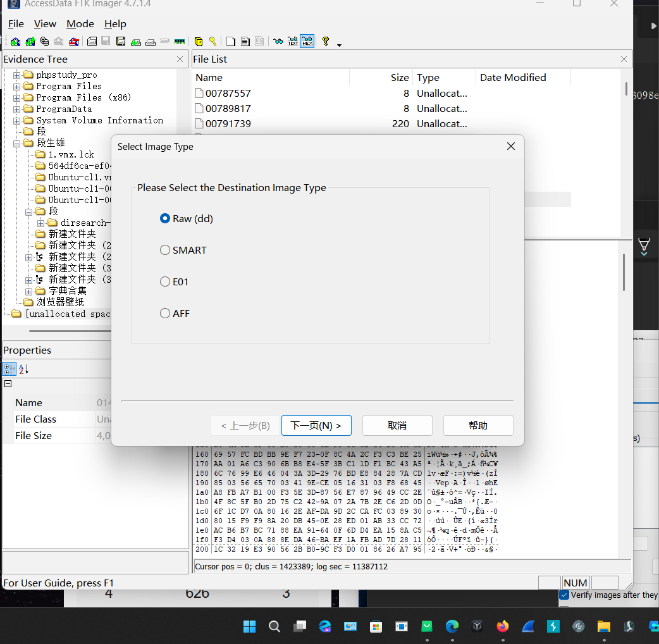Click the Evidence Tree horizontal scrollbar
Image resolution: width=659 pixels, height=644 pixels.
tap(70, 331)
